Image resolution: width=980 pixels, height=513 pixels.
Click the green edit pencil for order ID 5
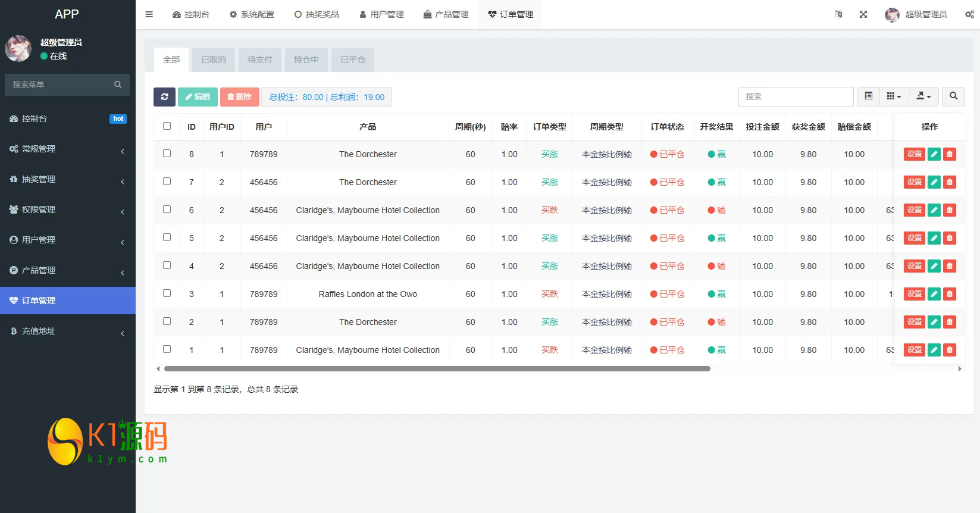pyautogui.click(x=934, y=238)
